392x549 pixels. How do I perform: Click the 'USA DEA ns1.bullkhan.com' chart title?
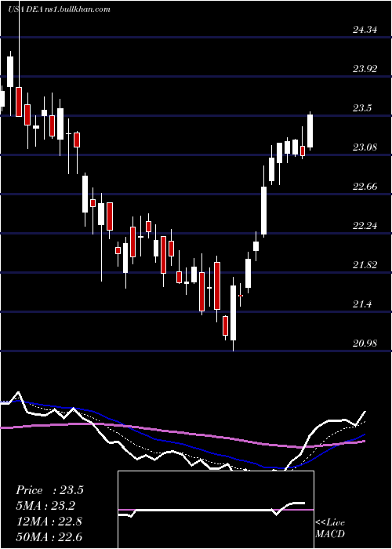point(59,9)
